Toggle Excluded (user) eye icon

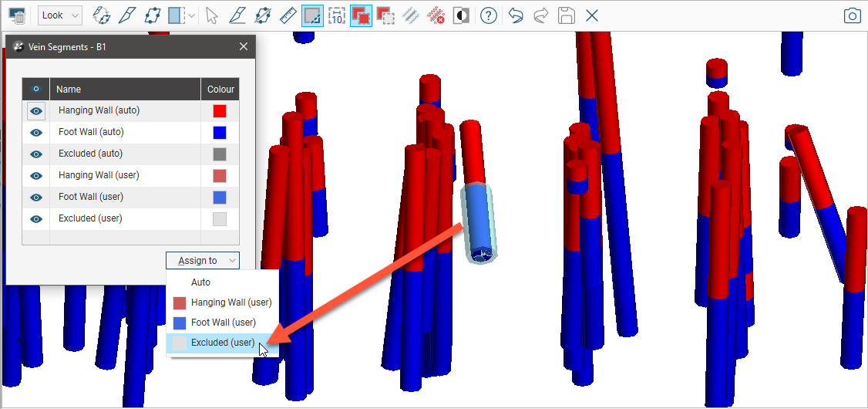click(35, 219)
